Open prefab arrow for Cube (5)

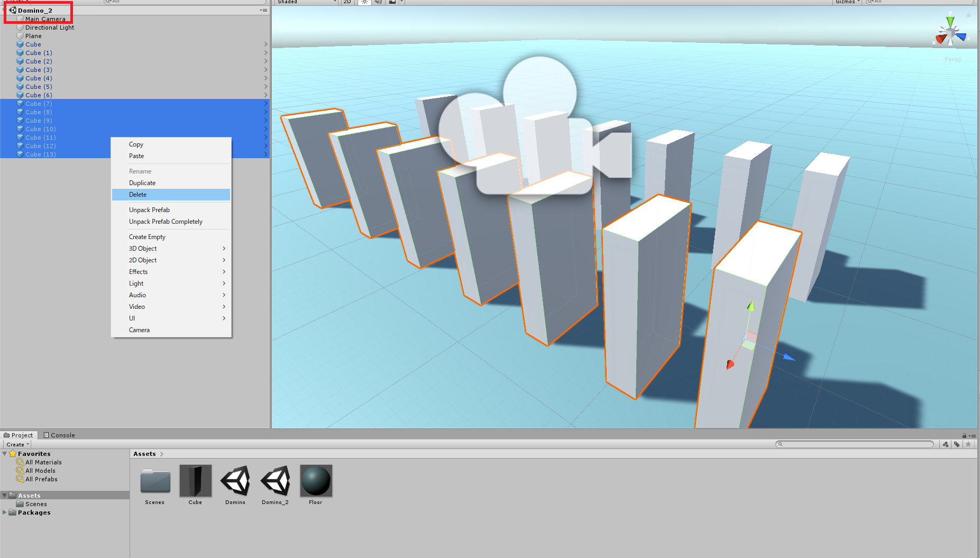point(265,87)
